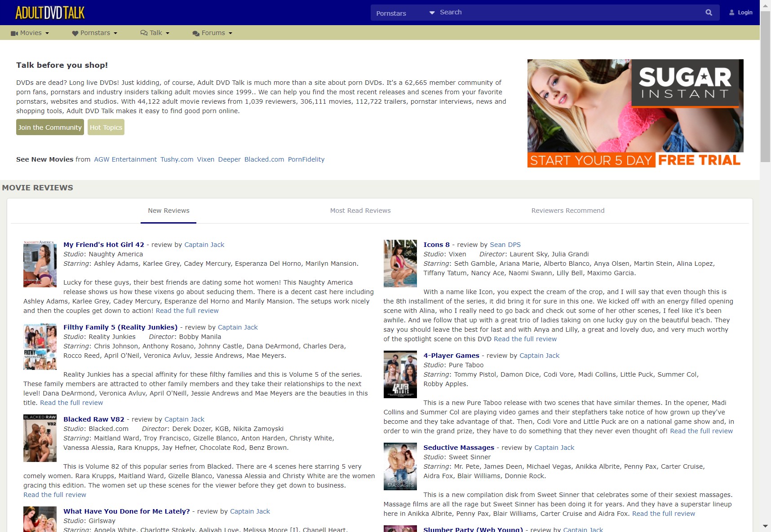The width and height of the screenshot is (771, 532).
Task: Click the speech bubble icon beside Talk
Action: tap(144, 33)
